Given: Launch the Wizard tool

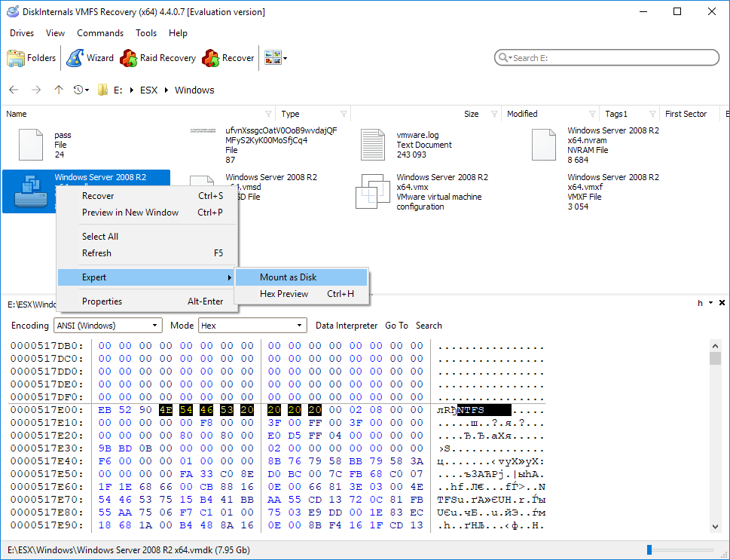Looking at the screenshot, I should point(90,58).
